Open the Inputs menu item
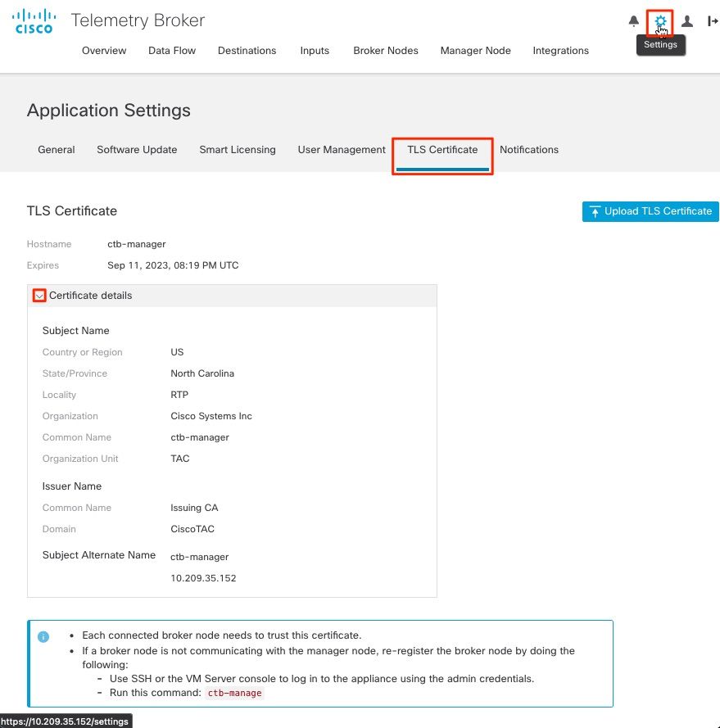Viewport: 720px width, 728px height. (315, 51)
